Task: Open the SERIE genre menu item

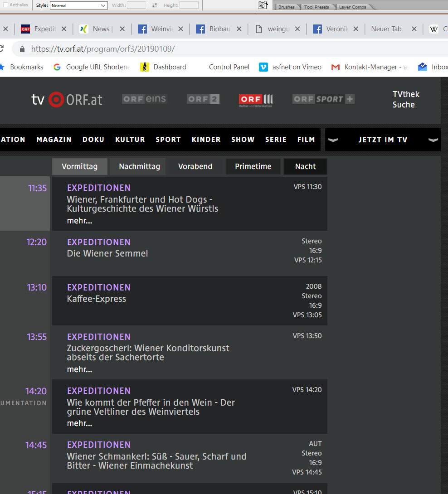Action: coord(276,140)
